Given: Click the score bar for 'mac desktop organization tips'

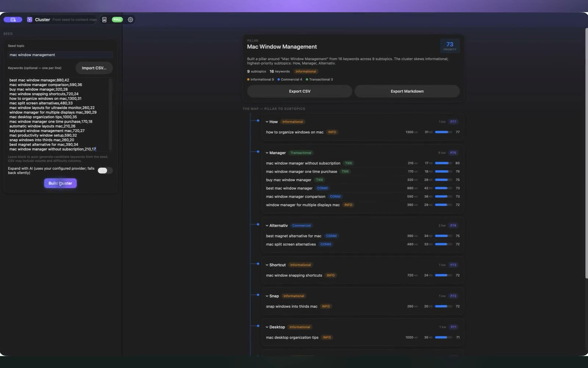Looking at the screenshot, I should [x=444, y=337].
